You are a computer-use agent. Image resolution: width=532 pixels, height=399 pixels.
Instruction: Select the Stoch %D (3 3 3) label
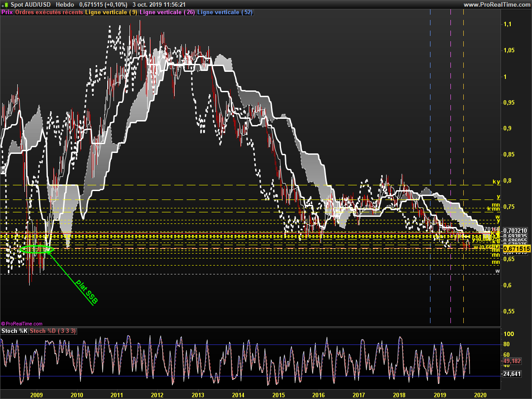click(53, 331)
